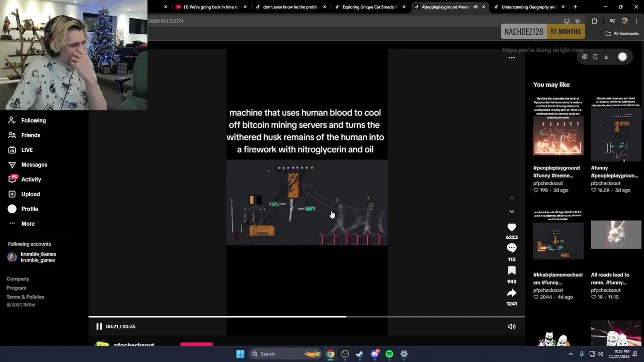Switch to Exploring Unique Cat Breeds tab

tap(369, 7)
